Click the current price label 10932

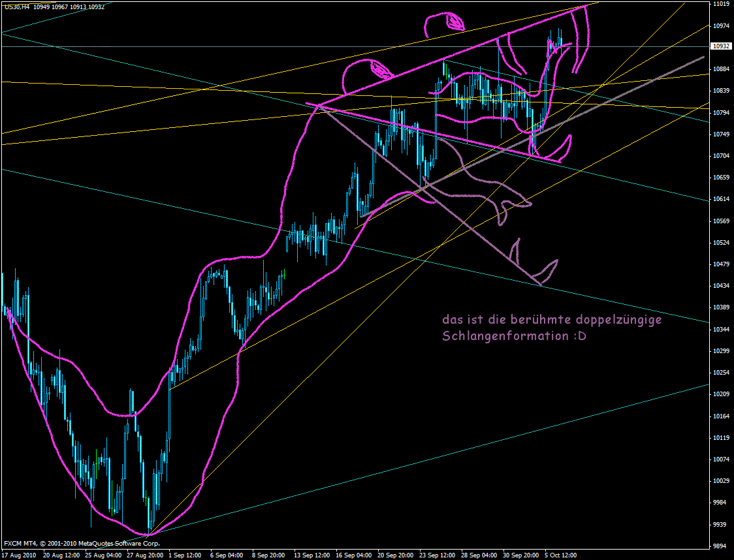[721, 46]
